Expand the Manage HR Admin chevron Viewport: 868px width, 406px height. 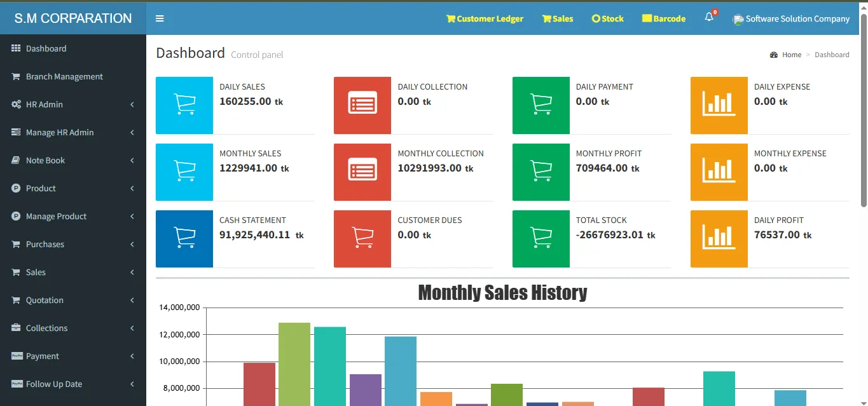click(x=132, y=132)
